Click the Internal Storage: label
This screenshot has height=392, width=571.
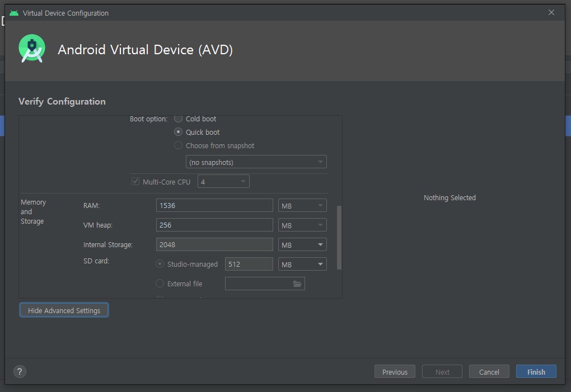click(108, 245)
